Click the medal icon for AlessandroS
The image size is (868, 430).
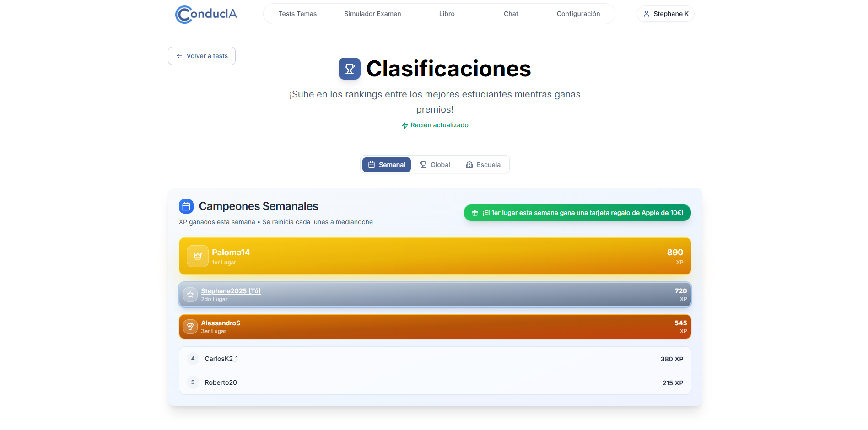click(x=190, y=327)
